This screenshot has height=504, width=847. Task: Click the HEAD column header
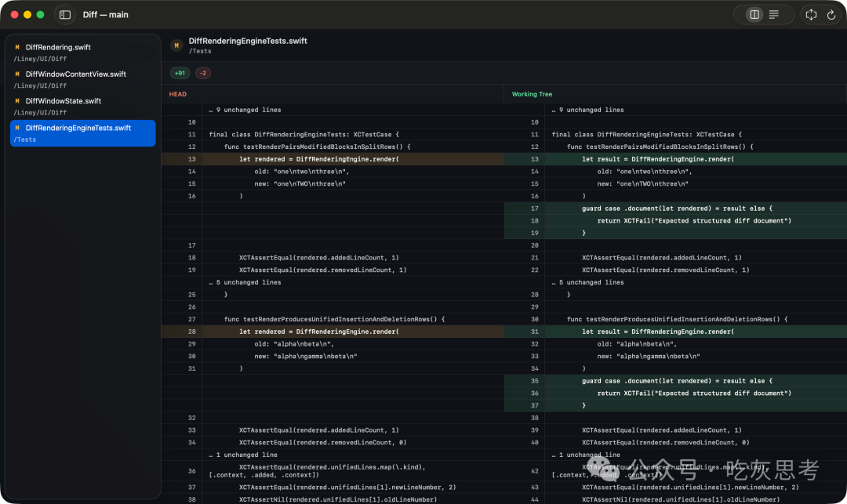point(178,94)
